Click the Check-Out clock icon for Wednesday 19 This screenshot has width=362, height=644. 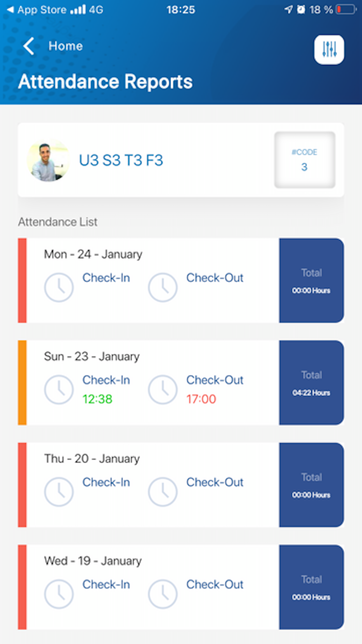(163, 594)
